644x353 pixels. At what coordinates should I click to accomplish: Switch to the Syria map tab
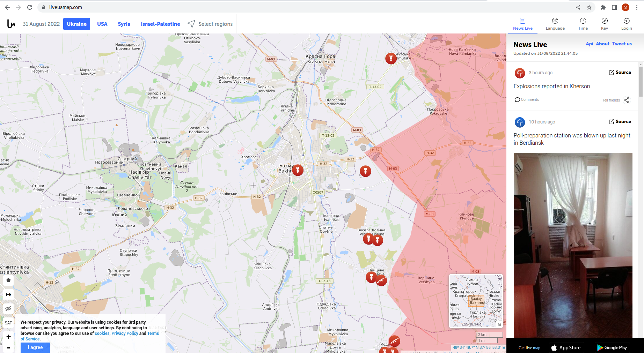click(124, 24)
